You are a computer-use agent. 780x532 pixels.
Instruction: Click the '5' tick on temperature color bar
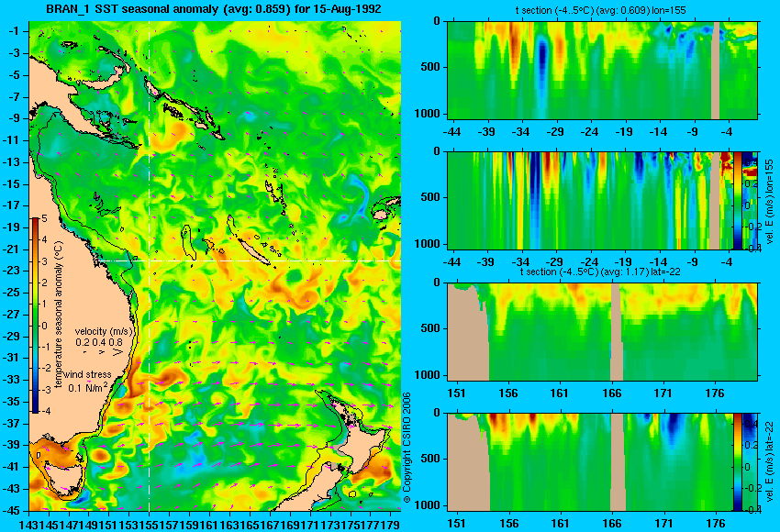pyautogui.click(x=44, y=218)
